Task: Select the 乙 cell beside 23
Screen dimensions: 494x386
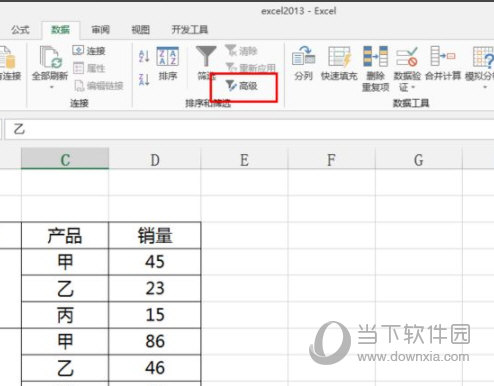Action: pyautogui.click(x=65, y=288)
